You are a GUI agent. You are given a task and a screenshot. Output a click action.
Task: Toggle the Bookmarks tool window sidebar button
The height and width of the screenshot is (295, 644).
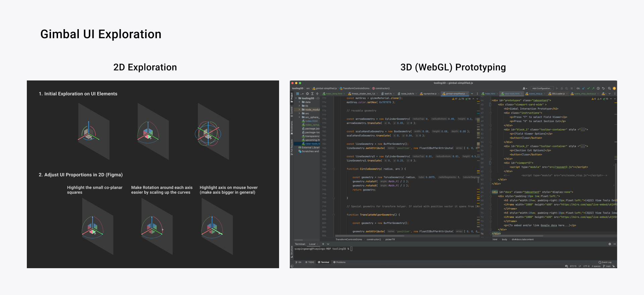tap(292, 127)
